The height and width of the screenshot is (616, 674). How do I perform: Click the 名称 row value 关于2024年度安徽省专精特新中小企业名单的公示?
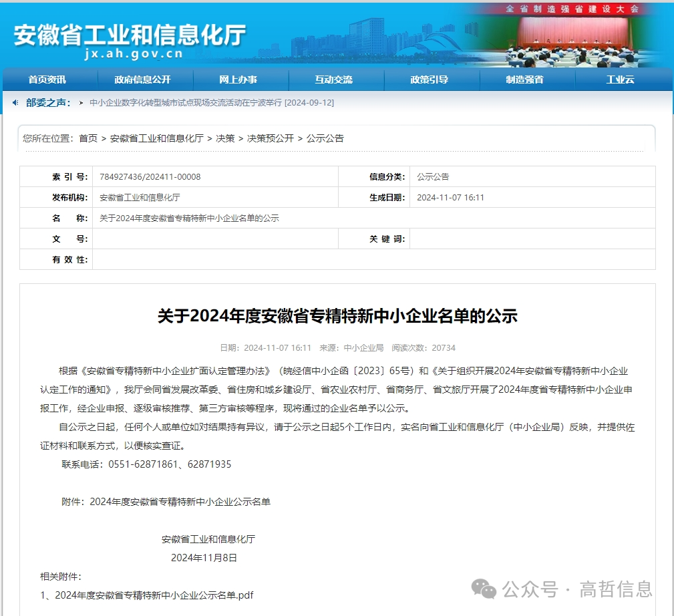189,218
